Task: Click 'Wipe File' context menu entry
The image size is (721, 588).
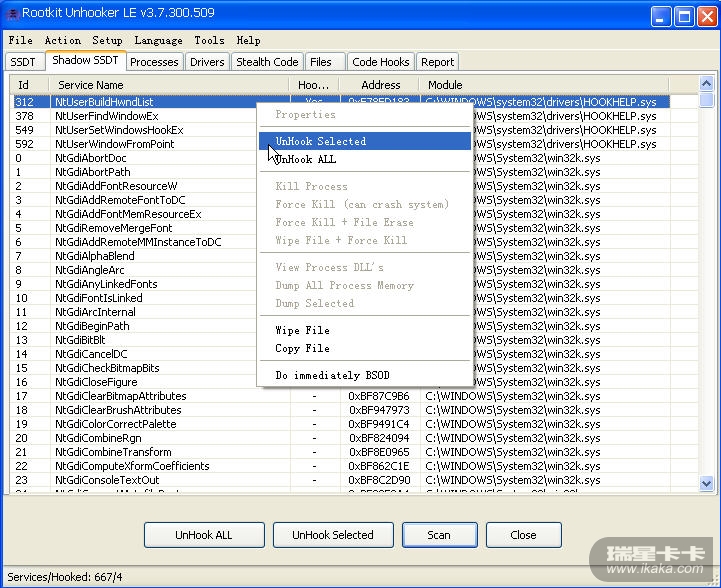Action: click(302, 330)
